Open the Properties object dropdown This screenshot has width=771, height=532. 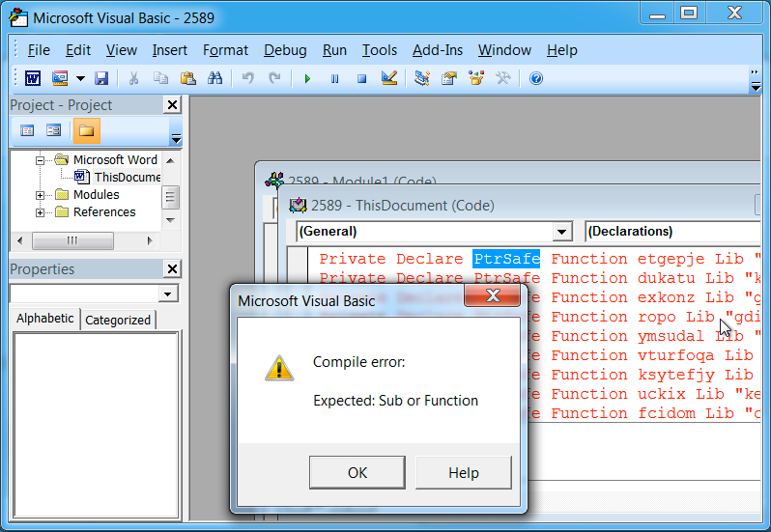coord(168,294)
